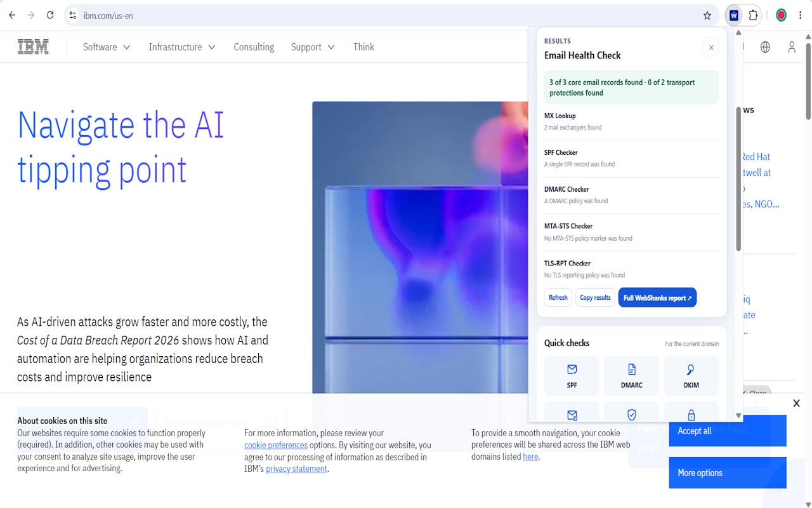Select the TLS-RPT Checker result row
The image size is (812, 508).
631,269
